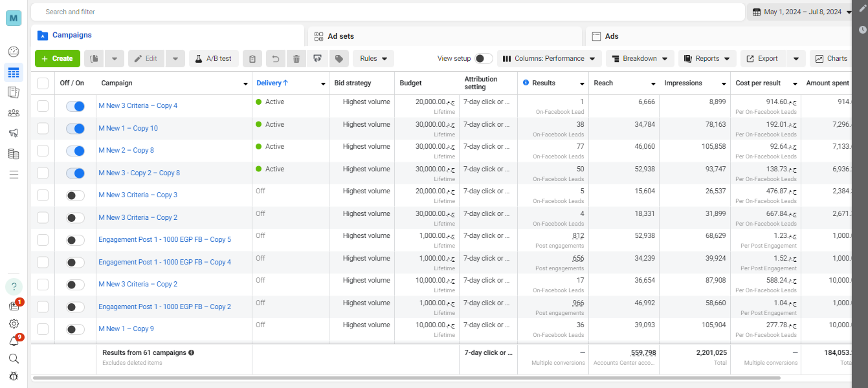Expand the Breakdown dropdown
This screenshot has width=868, height=388.
[x=640, y=59]
